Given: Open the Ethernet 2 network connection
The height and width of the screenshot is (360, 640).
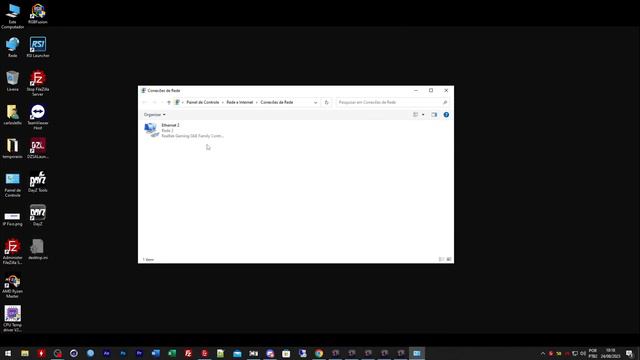Looking at the screenshot, I should pyautogui.click(x=184, y=130).
